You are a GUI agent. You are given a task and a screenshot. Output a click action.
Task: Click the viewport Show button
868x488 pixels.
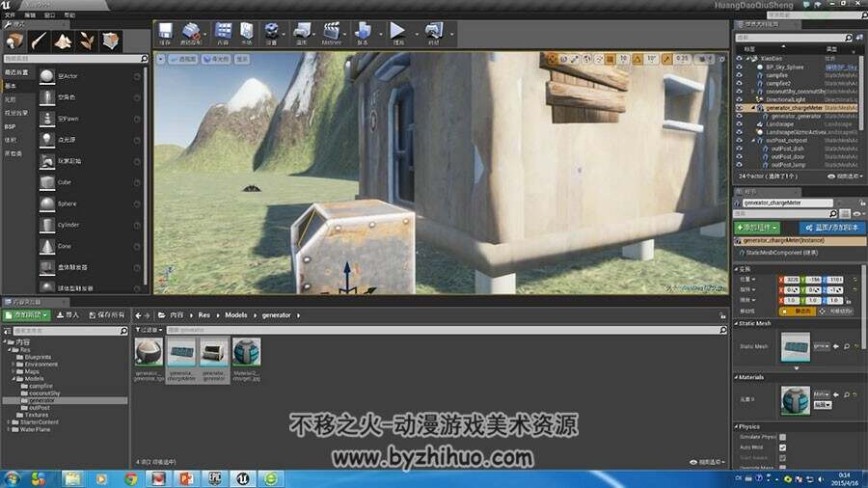[242, 59]
